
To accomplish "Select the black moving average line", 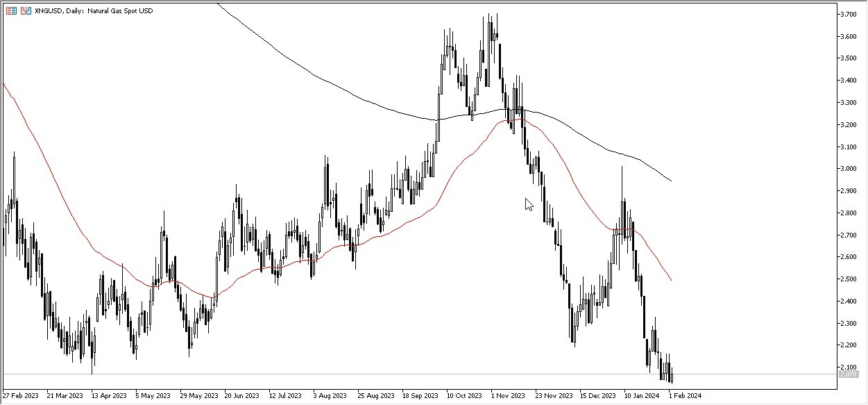I will (347, 90).
